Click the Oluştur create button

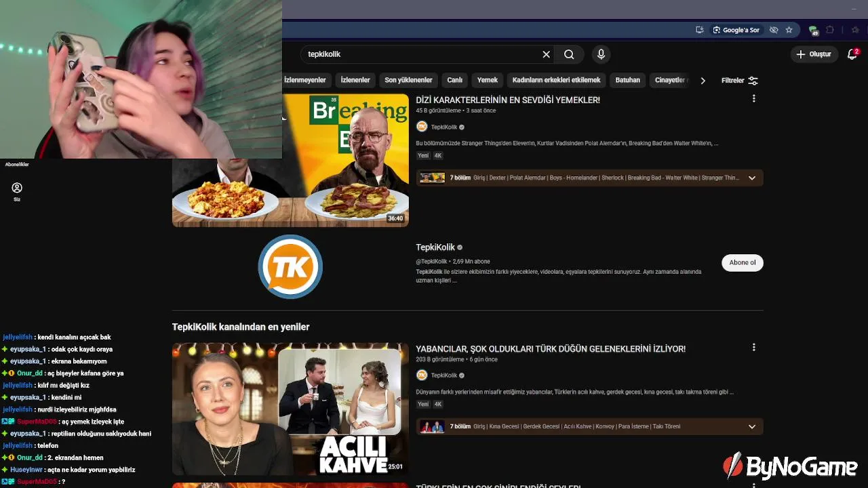(814, 54)
